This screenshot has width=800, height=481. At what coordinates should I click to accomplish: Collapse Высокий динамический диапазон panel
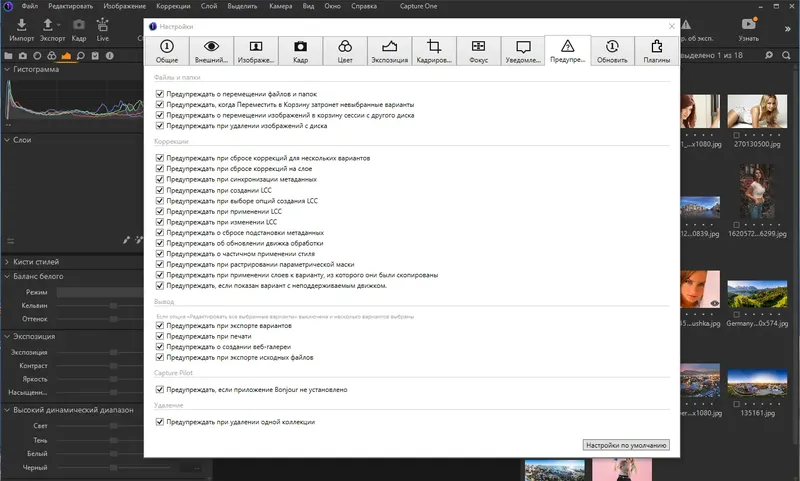(x=7, y=410)
